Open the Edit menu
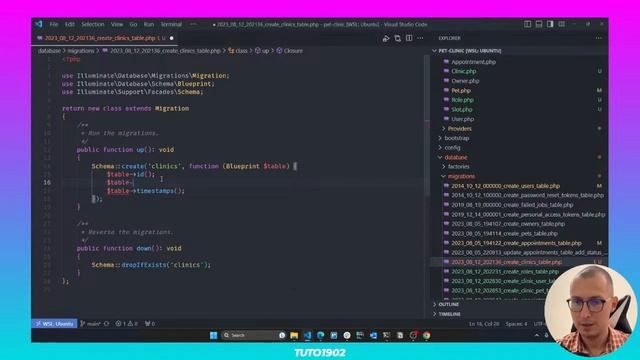This screenshot has width=640, height=360. [x=70, y=24]
